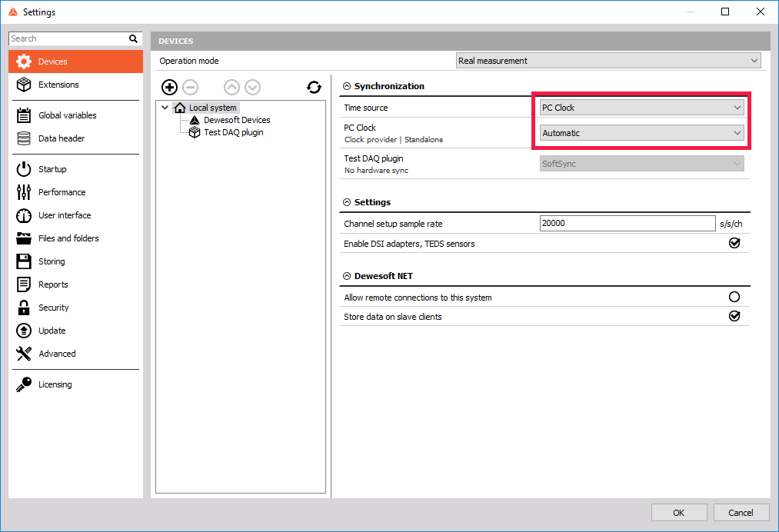This screenshot has height=532, width=779.
Task: Click the Devices gear icon
Action: [x=23, y=62]
